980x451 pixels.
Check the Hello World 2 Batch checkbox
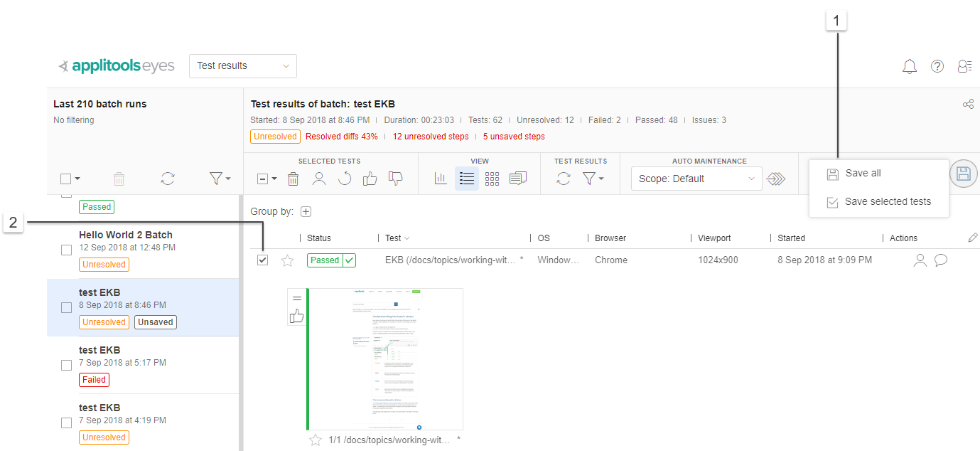tap(66, 250)
